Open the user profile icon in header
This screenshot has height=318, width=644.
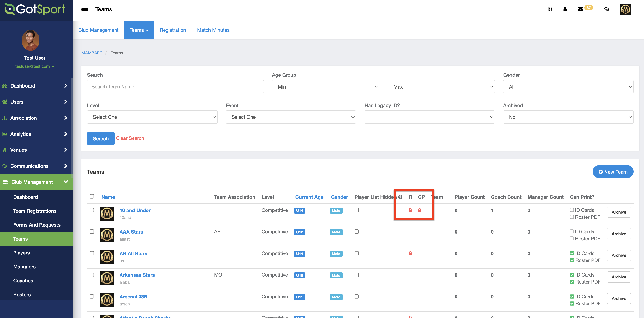[565, 9]
